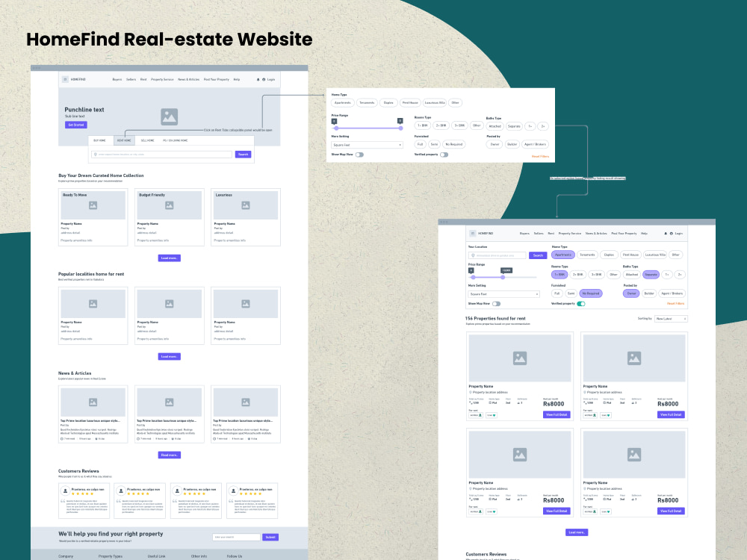The height and width of the screenshot is (560, 747).
Task: Click the notification bell icon in the results page header
Action: (x=666, y=233)
